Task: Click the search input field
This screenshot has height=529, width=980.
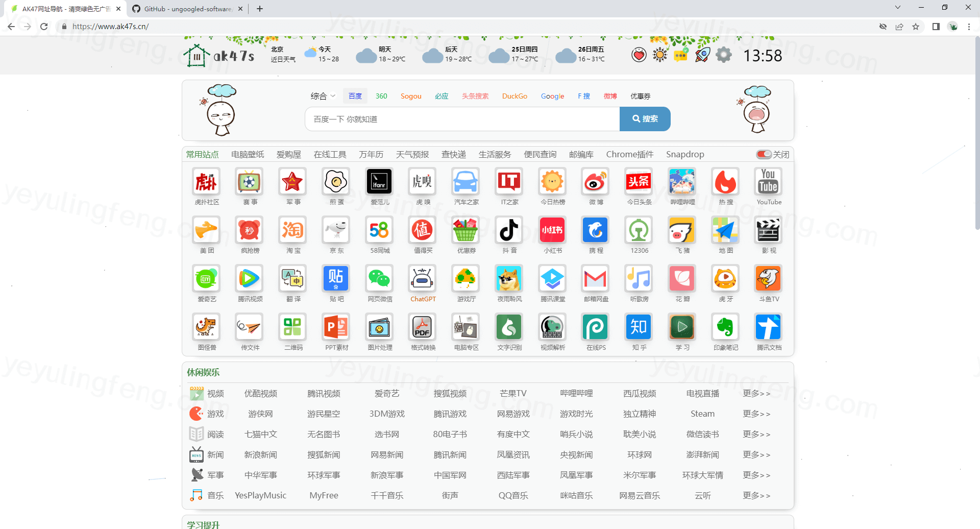Action: (x=462, y=119)
